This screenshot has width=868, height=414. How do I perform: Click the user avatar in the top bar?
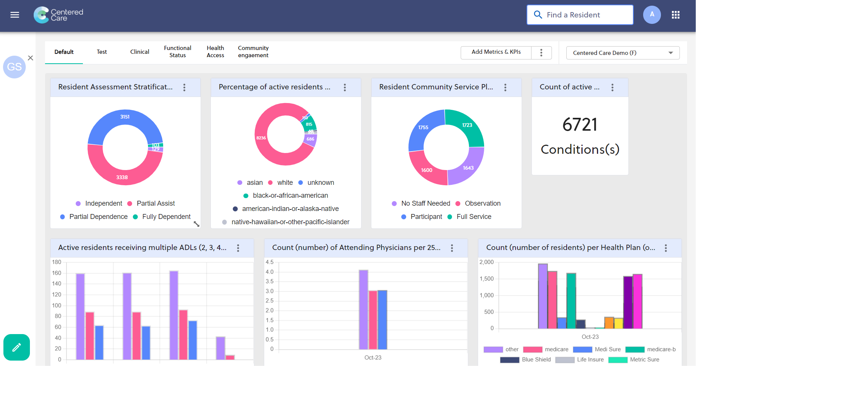point(652,15)
